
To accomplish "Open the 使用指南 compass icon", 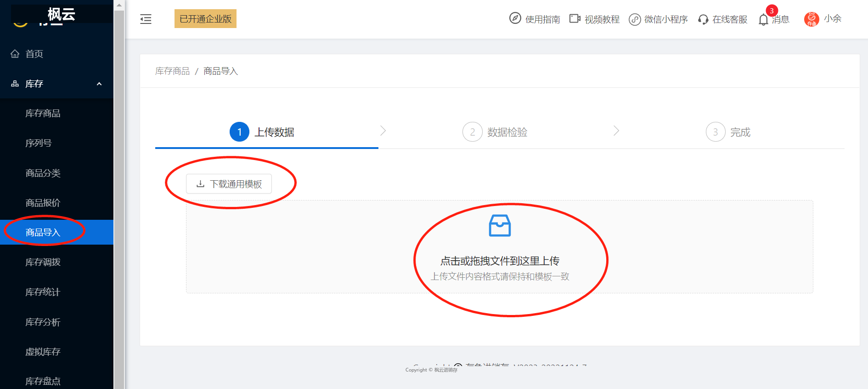I will click(515, 18).
